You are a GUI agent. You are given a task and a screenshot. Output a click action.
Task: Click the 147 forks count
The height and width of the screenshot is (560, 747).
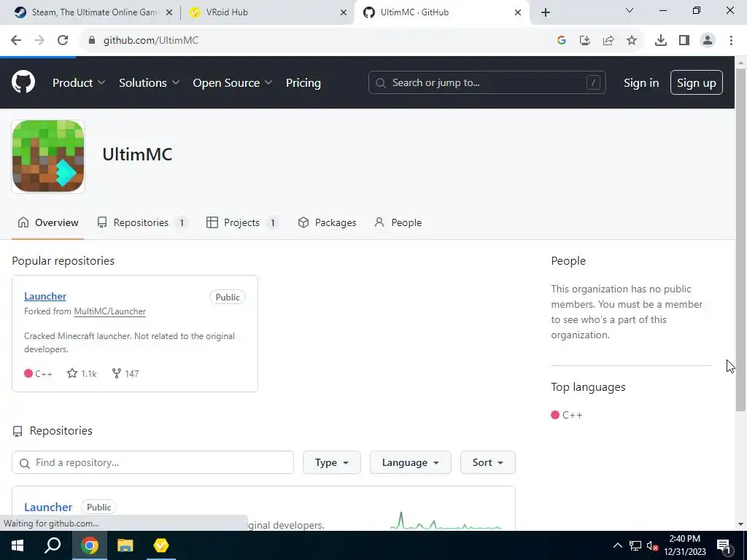pos(125,373)
